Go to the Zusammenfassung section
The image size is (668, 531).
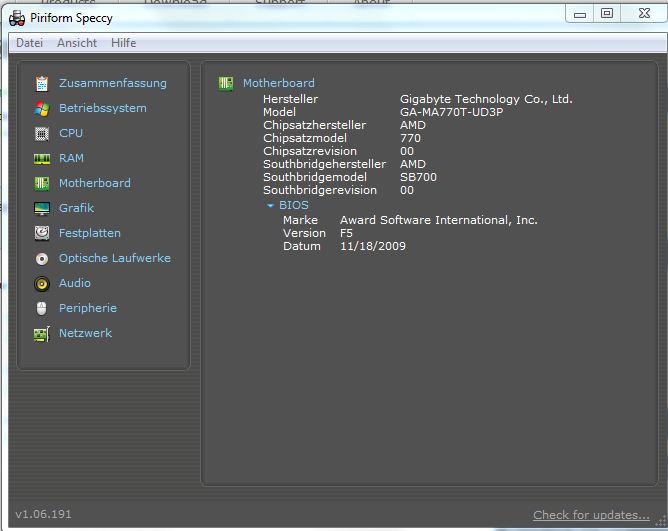pyautogui.click(x=113, y=83)
